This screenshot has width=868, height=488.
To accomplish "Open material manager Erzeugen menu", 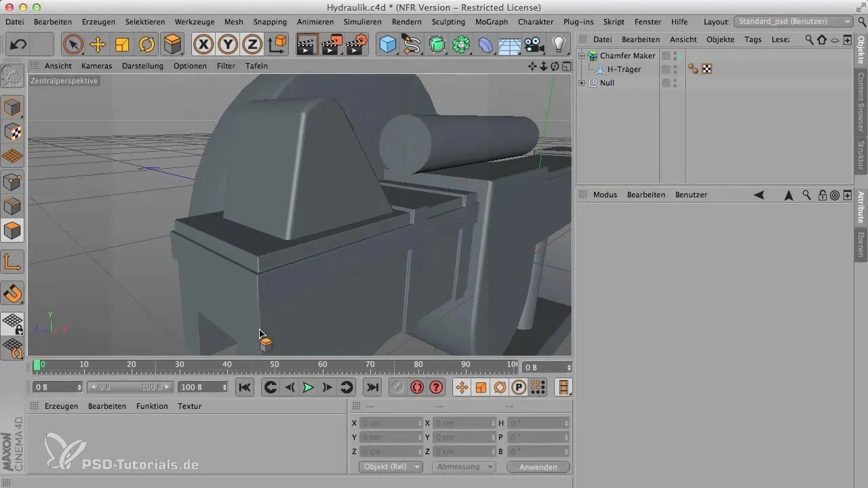I will (x=61, y=406).
